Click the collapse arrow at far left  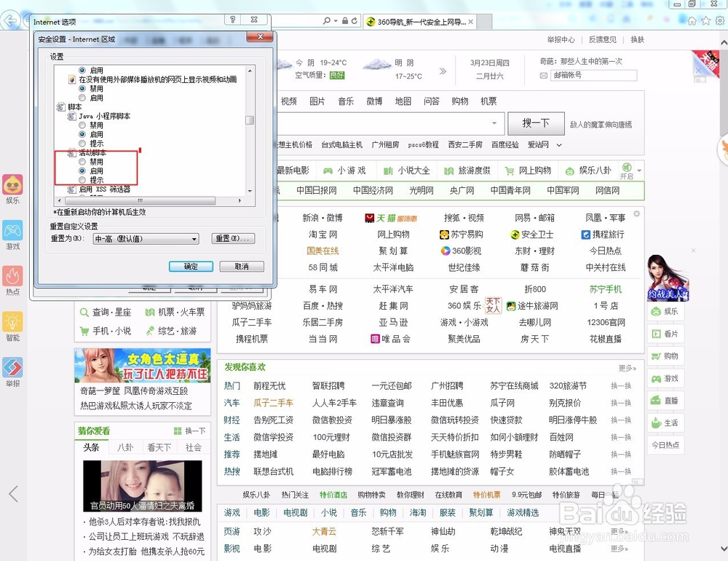13,493
